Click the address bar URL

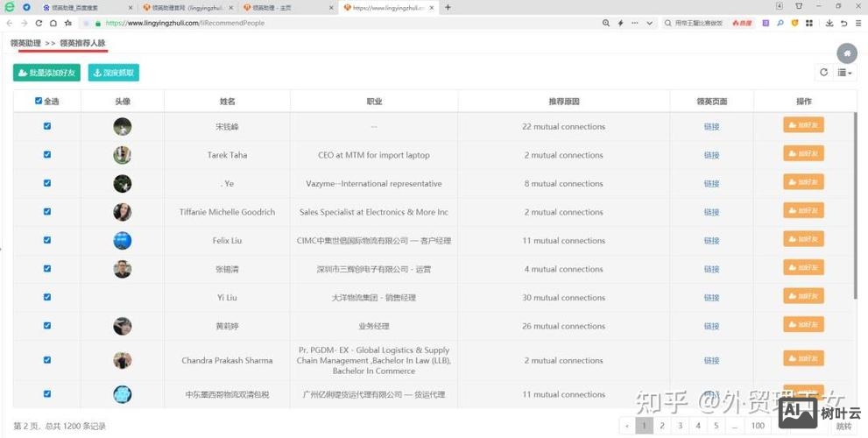click(x=185, y=24)
